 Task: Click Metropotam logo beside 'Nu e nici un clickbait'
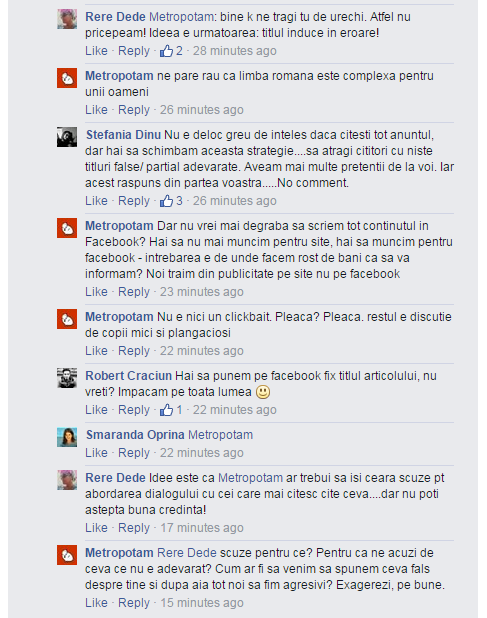[67, 319]
